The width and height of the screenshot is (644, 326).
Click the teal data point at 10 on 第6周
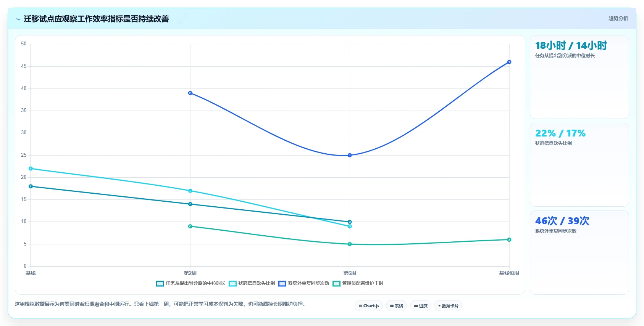click(x=350, y=222)
